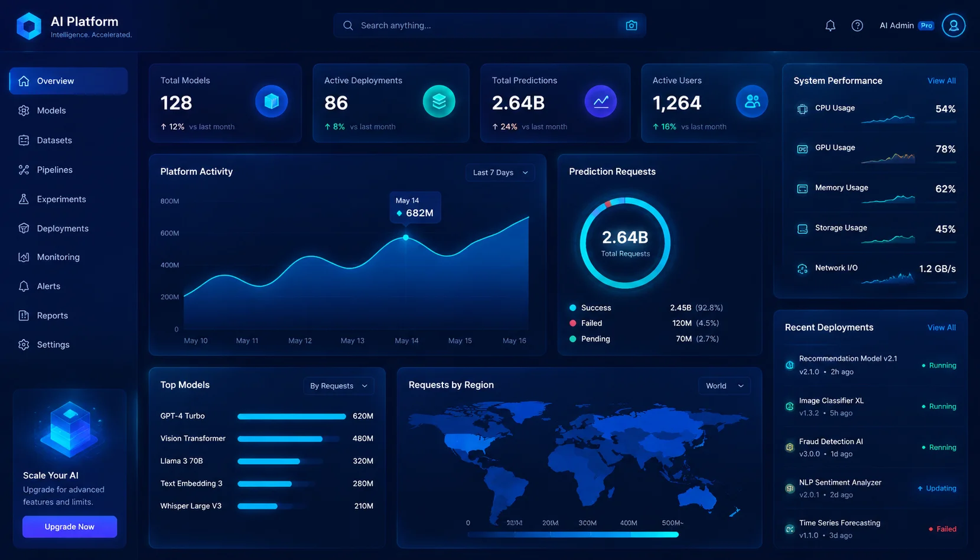This screenshot has height=560, width=980.
Task: Click the AI Platform hexagon logo
Action: [28, 26]
